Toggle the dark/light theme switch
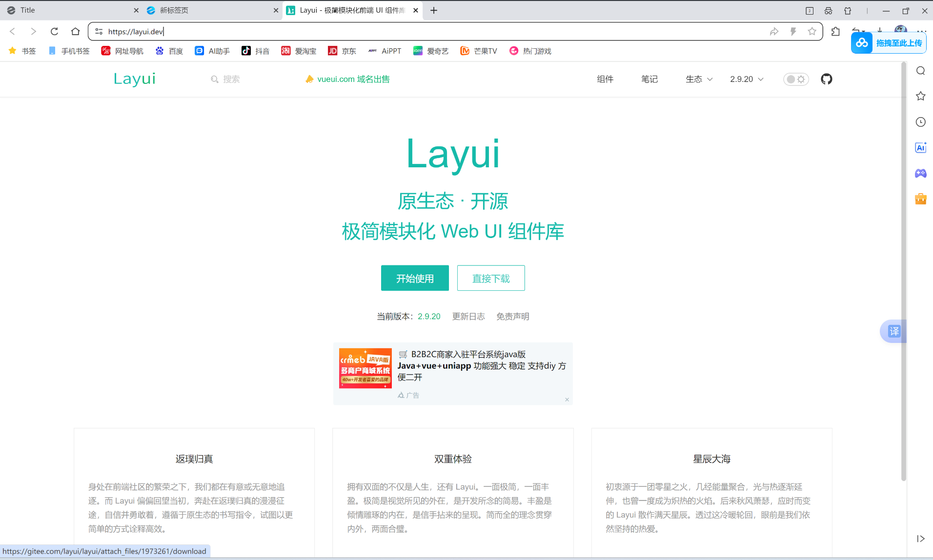The height and width of the screenshot is (560, 933). coord(796,79)
